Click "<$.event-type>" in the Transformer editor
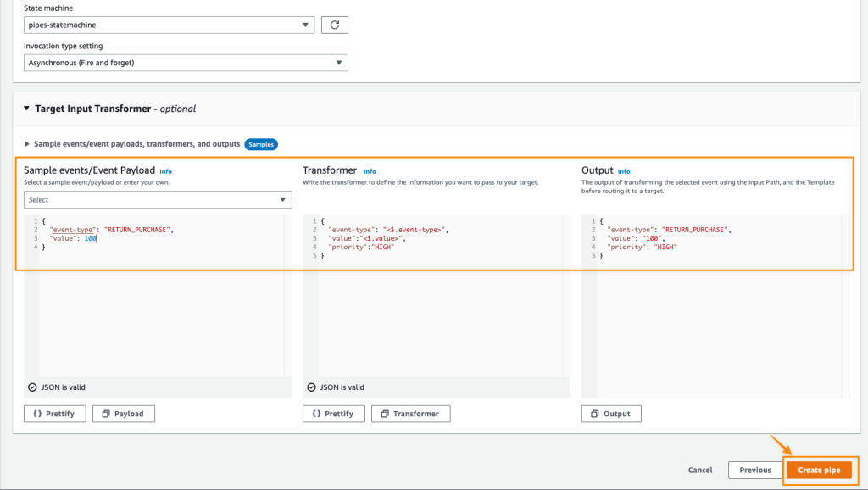The width and height of the screenshot is (868, 490). pyautogui.click(x=414, y=230)
